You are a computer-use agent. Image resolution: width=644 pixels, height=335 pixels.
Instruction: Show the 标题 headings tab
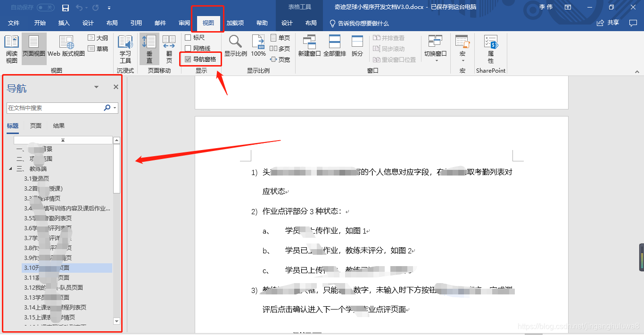pyautogui.click(x=13, y=126)
